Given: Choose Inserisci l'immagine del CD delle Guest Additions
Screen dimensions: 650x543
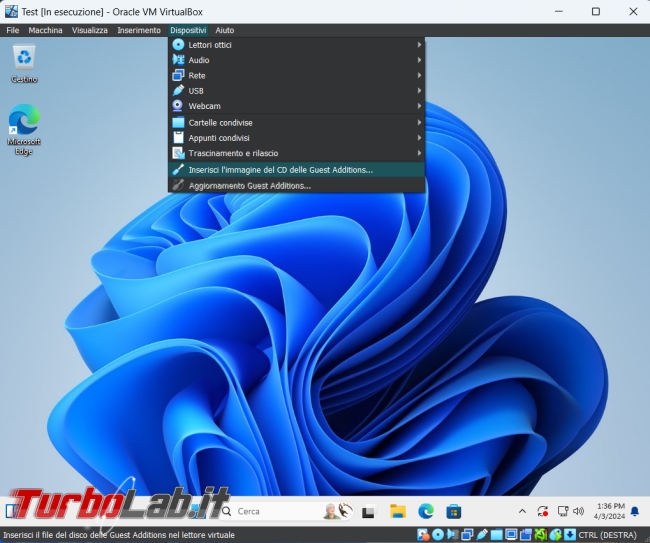Looking at the screenshot, I should [x=296, y=170].
